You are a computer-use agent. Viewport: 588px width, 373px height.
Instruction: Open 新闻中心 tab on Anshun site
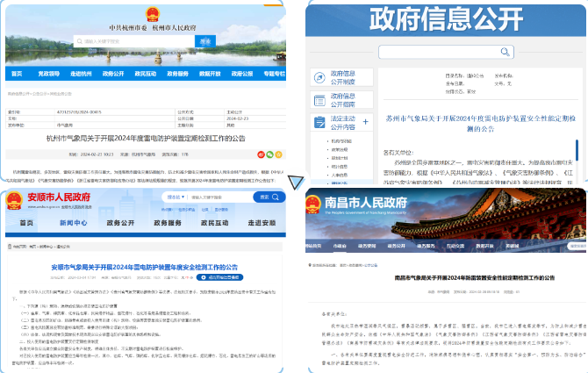[x=73, y=223]
